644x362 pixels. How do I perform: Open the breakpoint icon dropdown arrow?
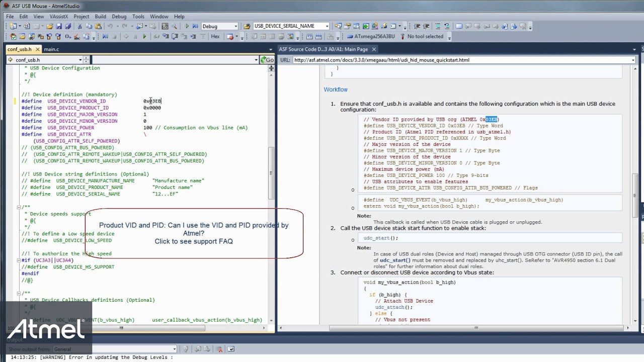[237, 36]
